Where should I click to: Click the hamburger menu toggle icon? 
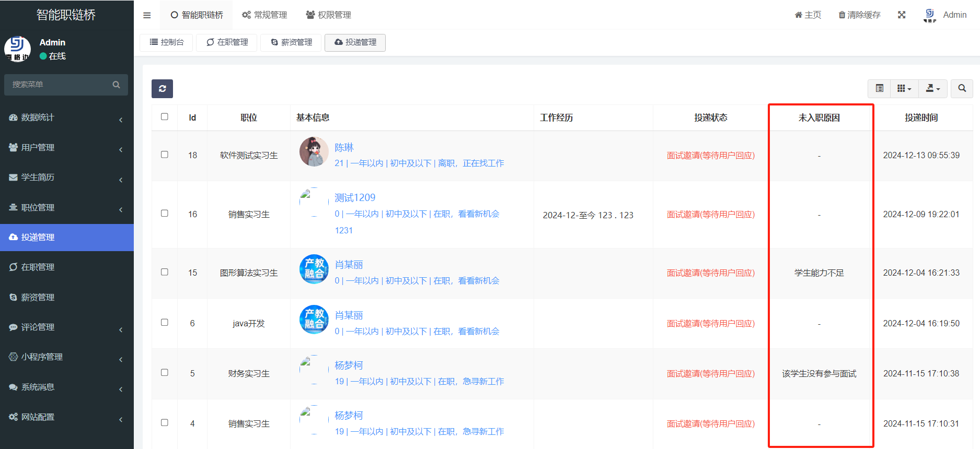click(x=147, y=15)
